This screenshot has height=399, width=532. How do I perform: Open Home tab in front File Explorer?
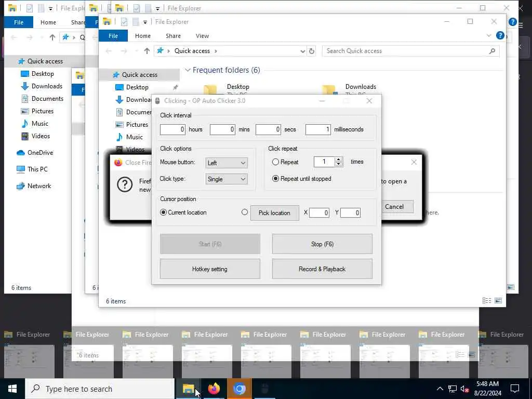pos(143,36)
